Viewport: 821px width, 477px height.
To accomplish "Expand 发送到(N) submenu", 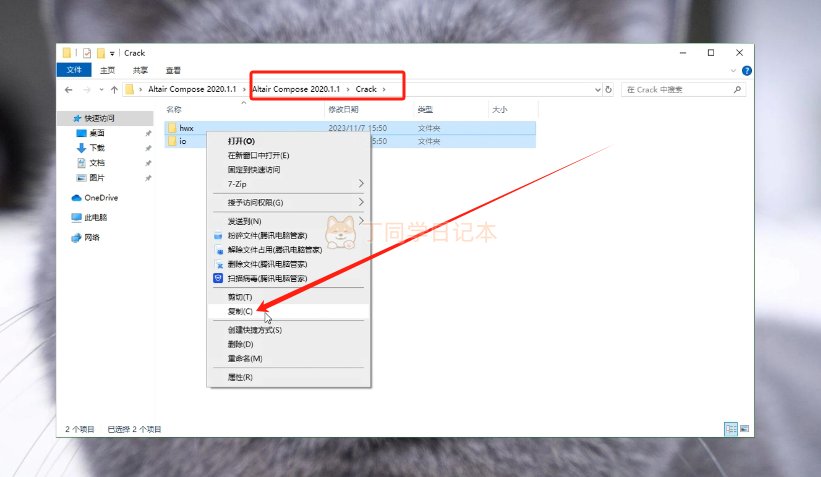I will [289, 221].
